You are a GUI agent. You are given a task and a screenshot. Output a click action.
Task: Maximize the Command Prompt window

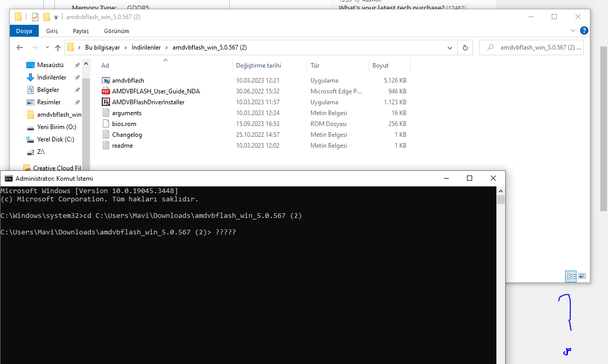[x=470, y=178]
